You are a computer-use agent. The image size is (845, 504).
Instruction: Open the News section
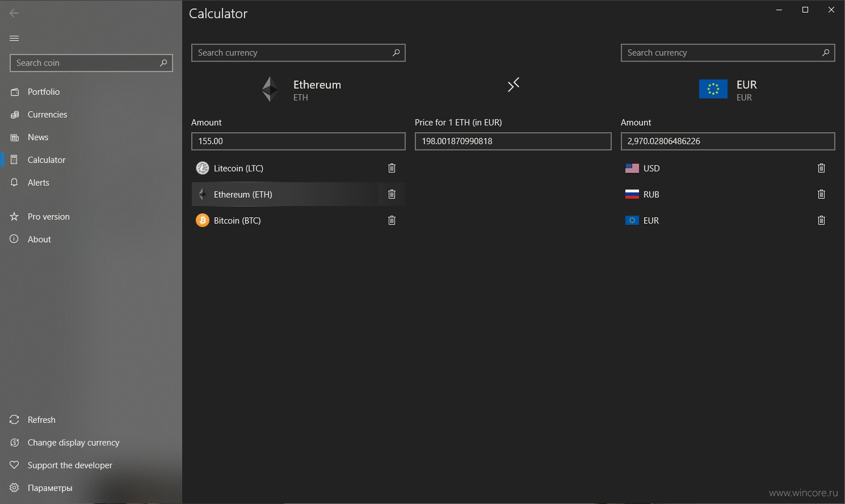[x=91, y=137]
